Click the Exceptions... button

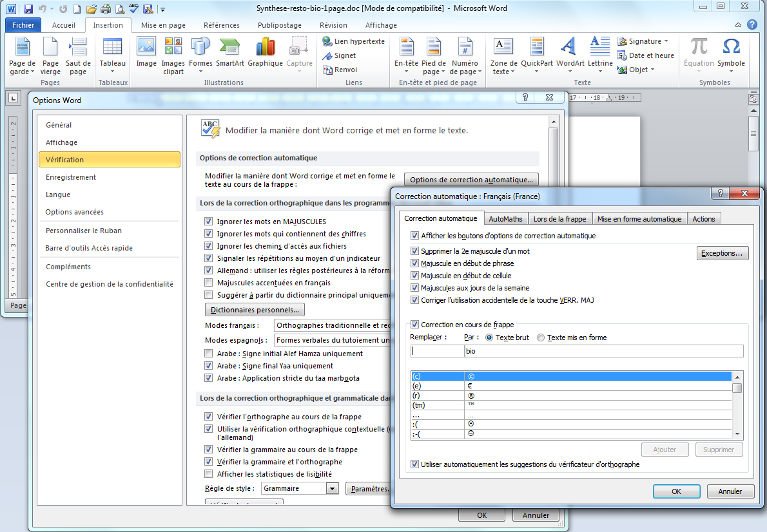coord(722,253)
